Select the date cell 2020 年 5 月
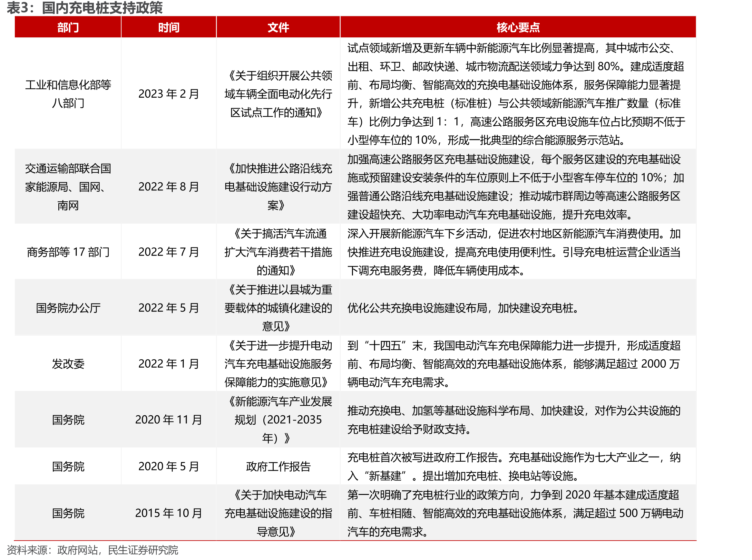 point(169,467)
